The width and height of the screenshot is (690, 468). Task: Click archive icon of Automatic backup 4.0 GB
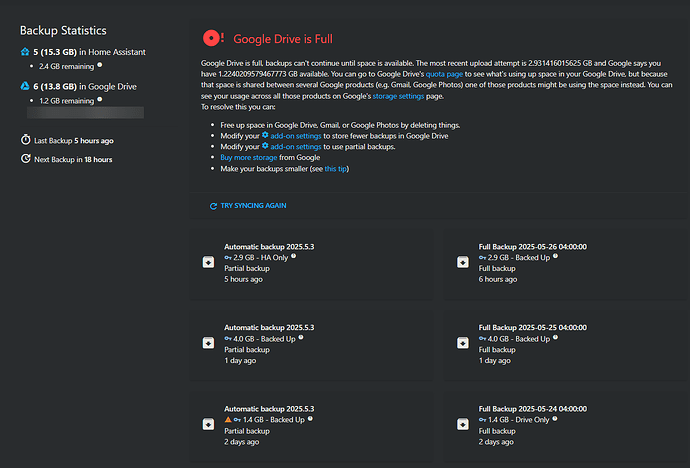tap(209, 343)
